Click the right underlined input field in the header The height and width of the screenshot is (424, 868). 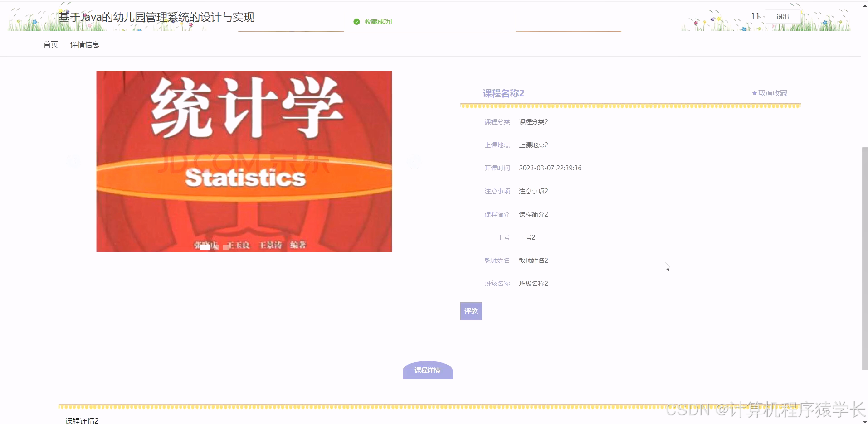pyautogui.click(x=568, y=27)
